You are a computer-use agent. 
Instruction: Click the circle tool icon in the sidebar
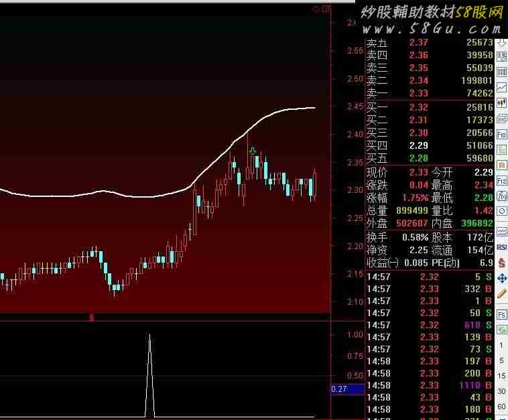[x=502, y=211]
